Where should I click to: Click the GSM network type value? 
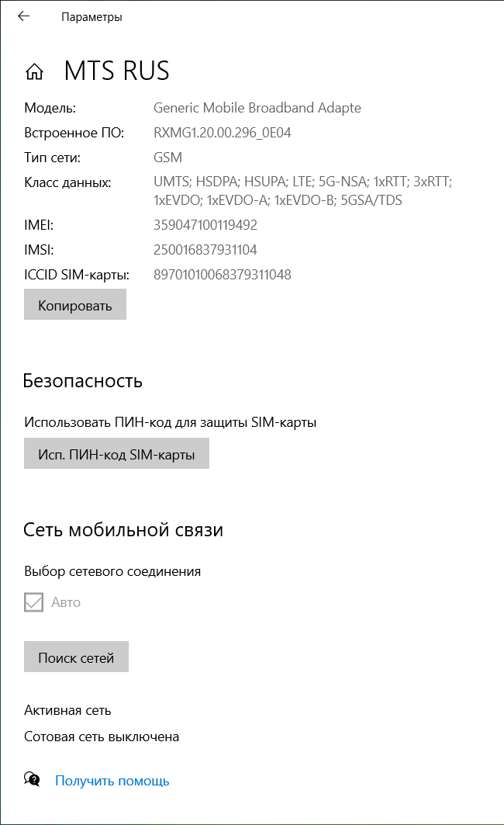[x=168, y=158]
